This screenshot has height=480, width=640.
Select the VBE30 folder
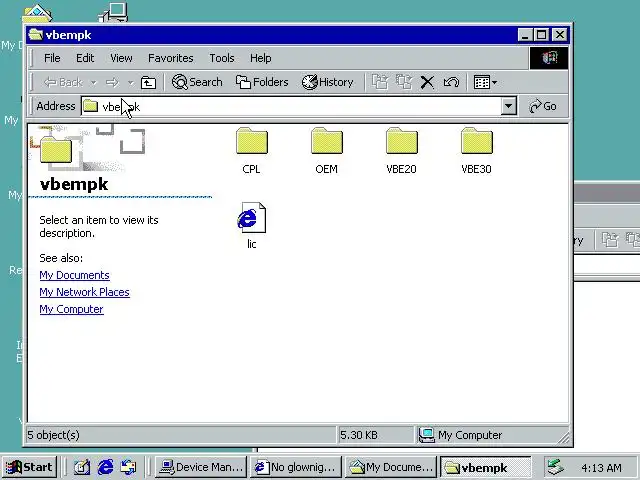[x=476, y=150]
